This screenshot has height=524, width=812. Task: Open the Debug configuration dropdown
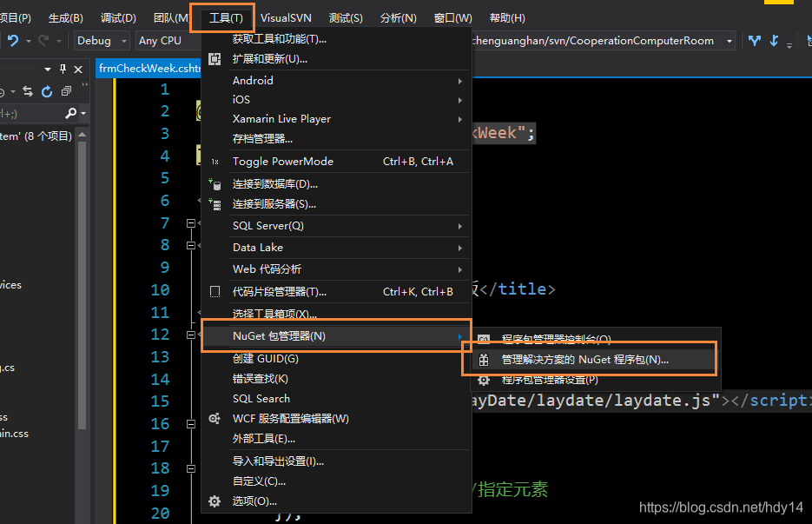coord(101,41)
